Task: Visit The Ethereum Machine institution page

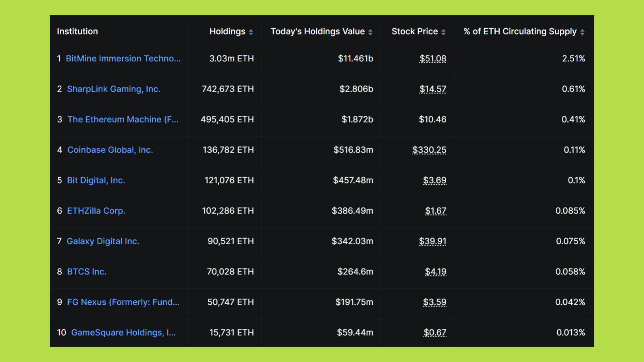Action: [123, 120]
